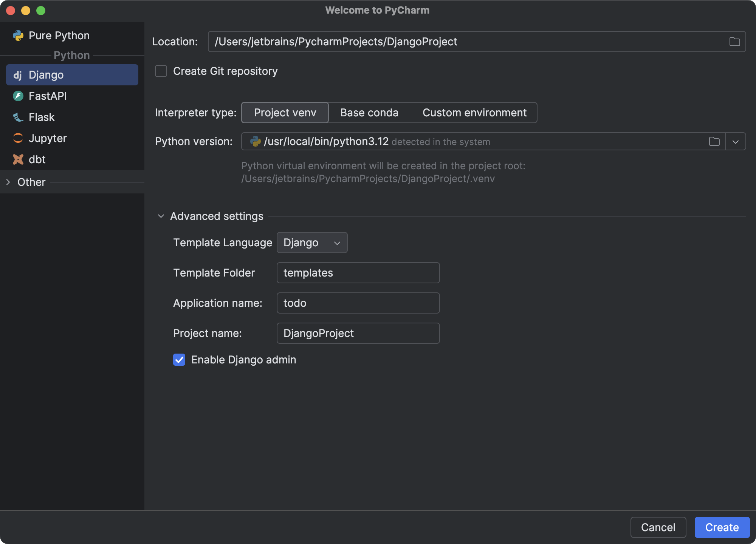Select the Base conda interpreter option
Viewport: 756px width, 544px height.
click(369, 113)
